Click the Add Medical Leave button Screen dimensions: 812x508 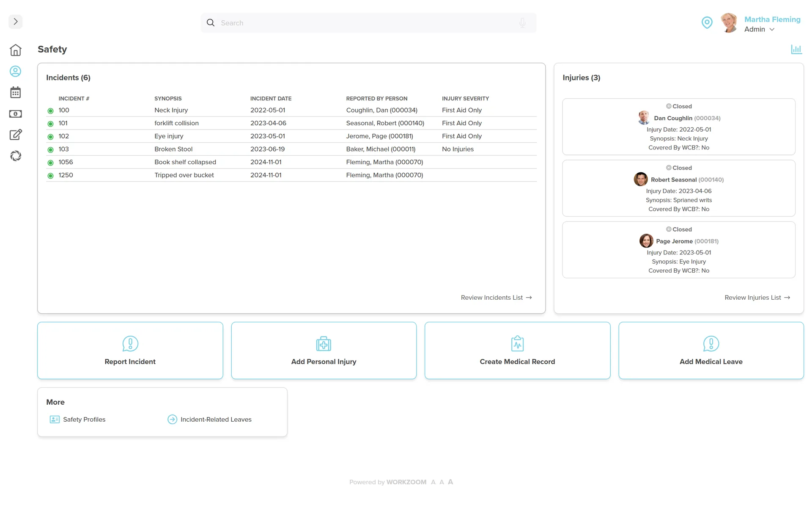click(711, 351)
